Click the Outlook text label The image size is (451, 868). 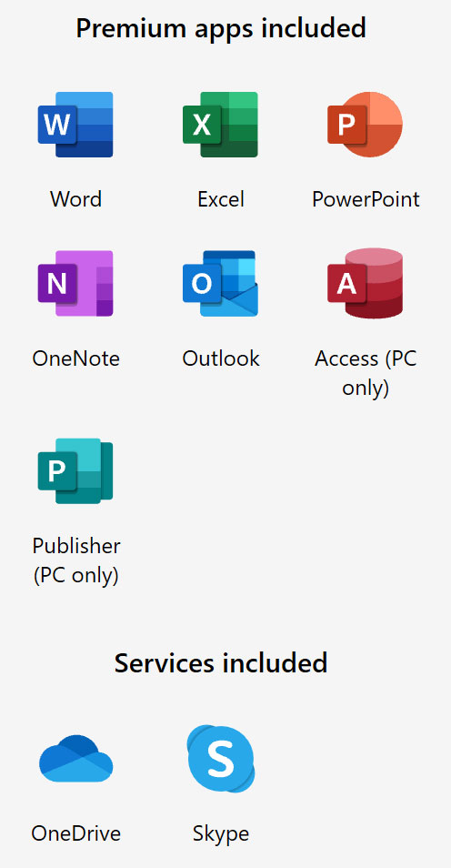click(221, 358)
